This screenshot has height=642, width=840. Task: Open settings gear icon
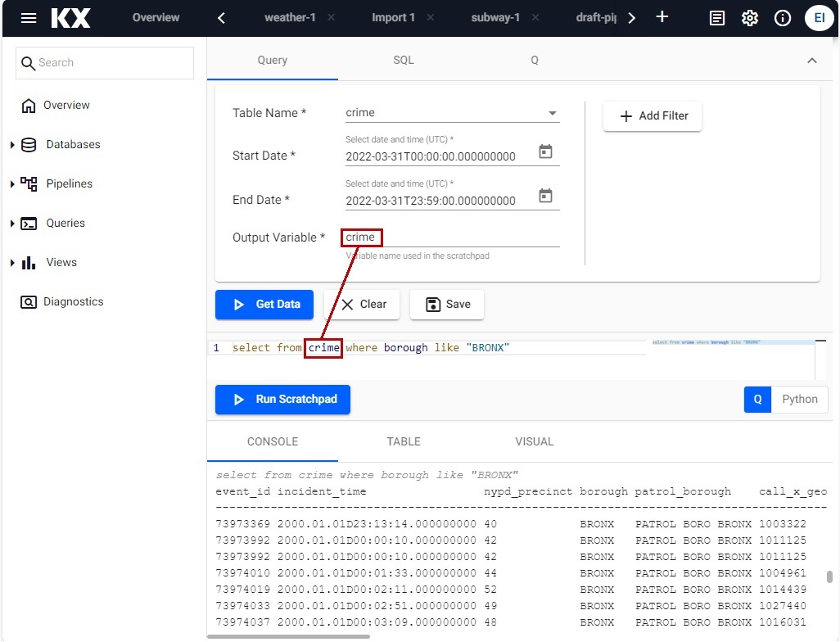point(749,18)
